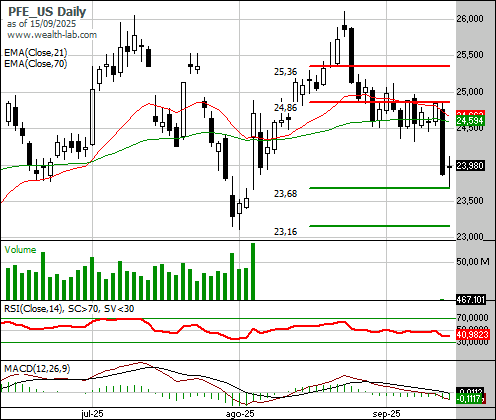Click the 24,86 resistance level label
Viewport: 496px width, 420px height.
[x=285, y=107]
